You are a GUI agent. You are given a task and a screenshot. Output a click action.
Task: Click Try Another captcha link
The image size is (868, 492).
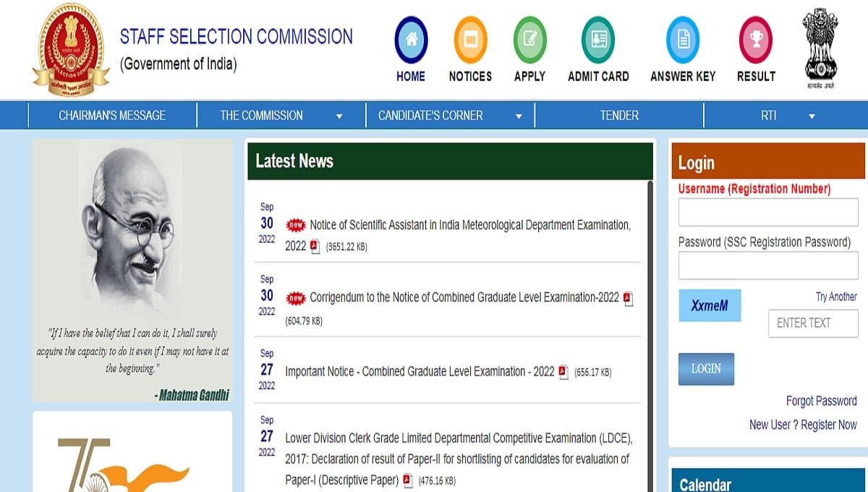pos(836,297)
